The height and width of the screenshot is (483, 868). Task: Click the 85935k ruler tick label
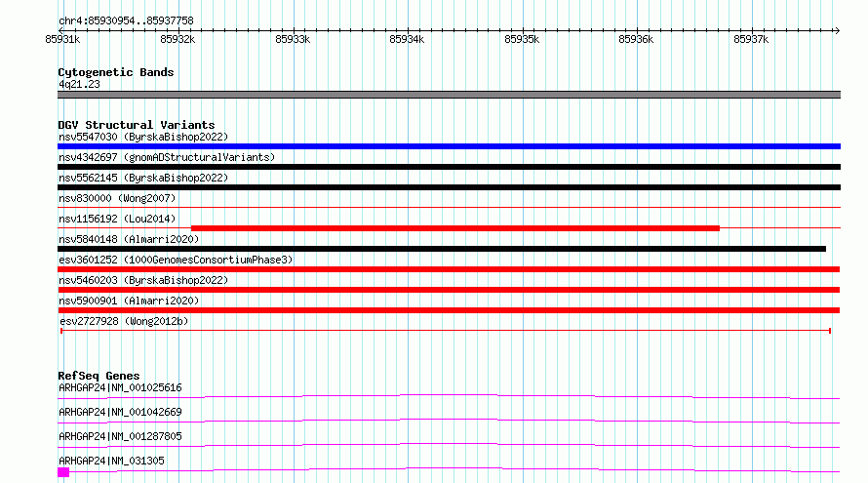[522, 39]
